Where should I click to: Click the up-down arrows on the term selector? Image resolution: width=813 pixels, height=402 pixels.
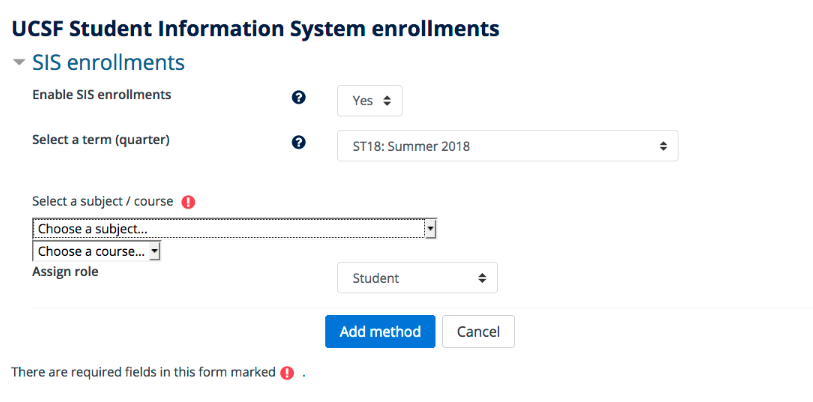coord(663,146)
